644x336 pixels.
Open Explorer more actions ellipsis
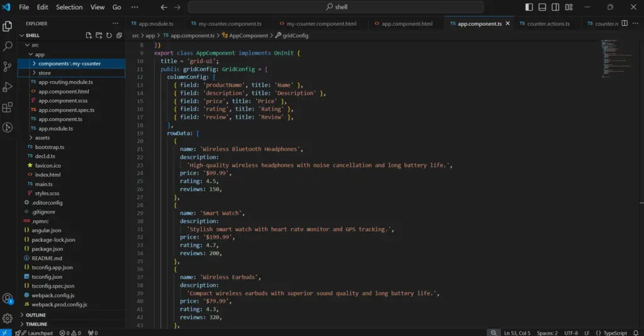click(116, 23)
